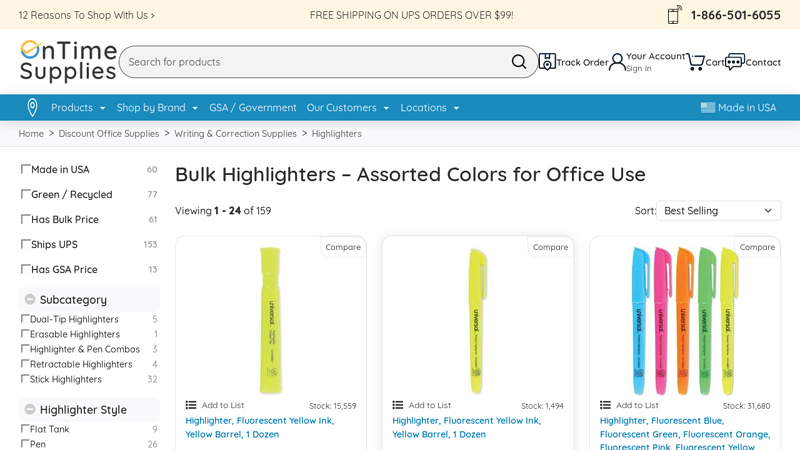
Task: Click 'FREE SHIPPING ON UPS ORDERS' banner text
Action: pyautogui.click(x=411, y=15)
